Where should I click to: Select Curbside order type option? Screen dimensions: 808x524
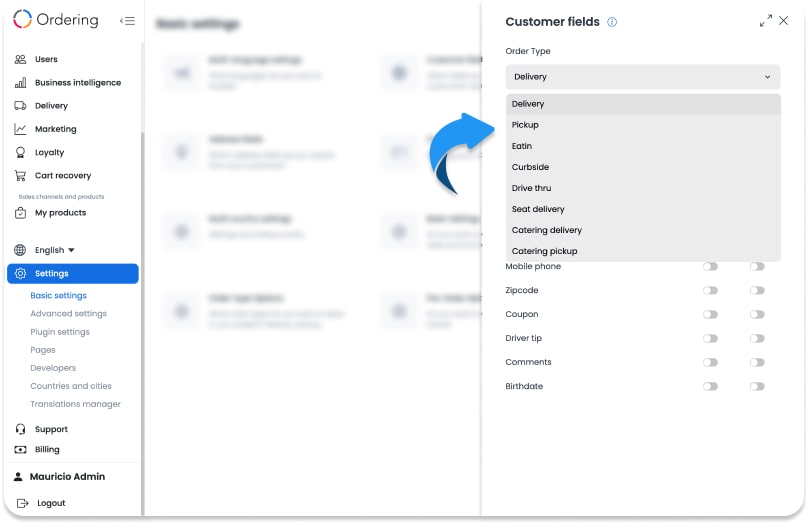point(643,167)
